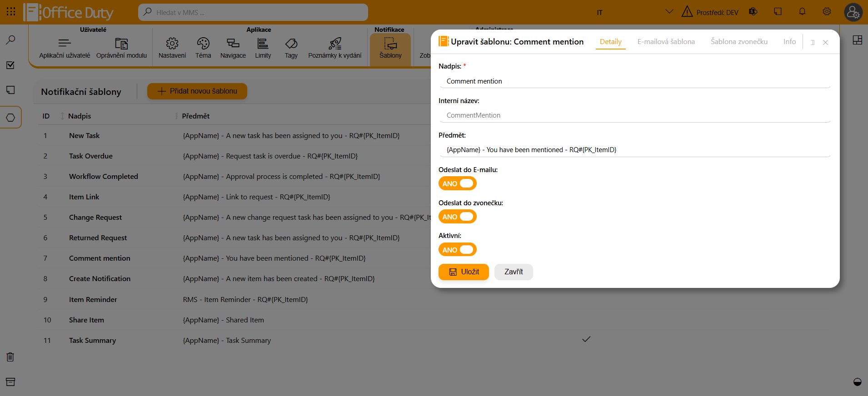Open the sidebar archive box icon
Viewport: 868px width, 396px height.
[10, 382]
